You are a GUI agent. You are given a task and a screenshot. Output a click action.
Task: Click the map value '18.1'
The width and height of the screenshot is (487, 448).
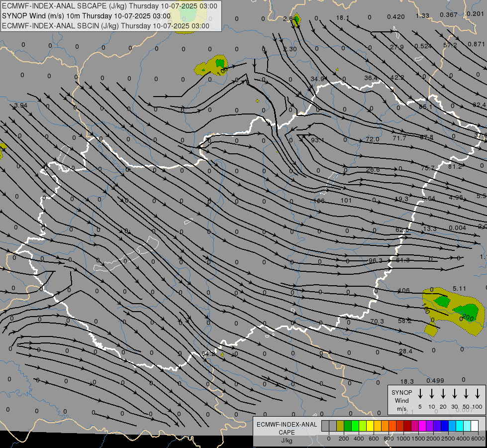point(343,18)
